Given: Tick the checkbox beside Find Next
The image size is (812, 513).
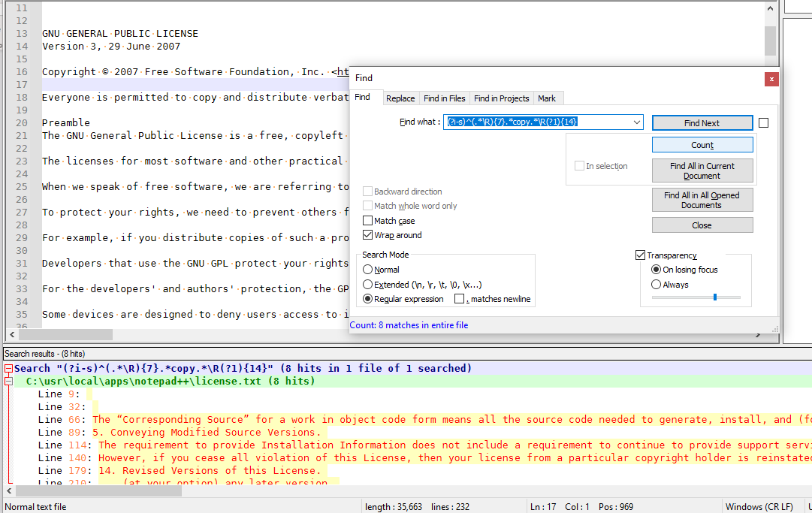Looking at the screenshot, I should pyautogui.click(x=763, y=122).
